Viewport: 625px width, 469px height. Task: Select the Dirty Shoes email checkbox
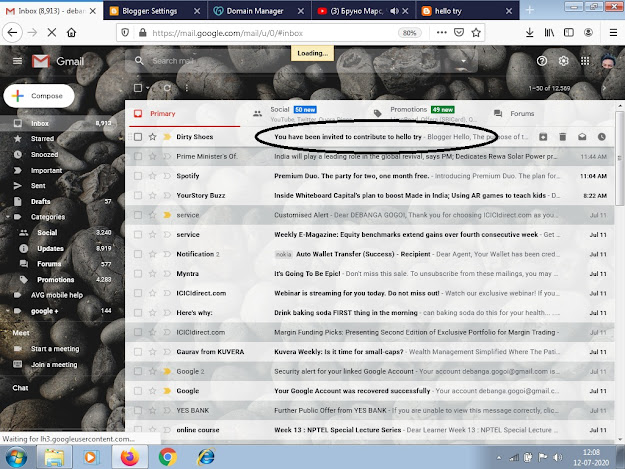[x=138, y=137]
